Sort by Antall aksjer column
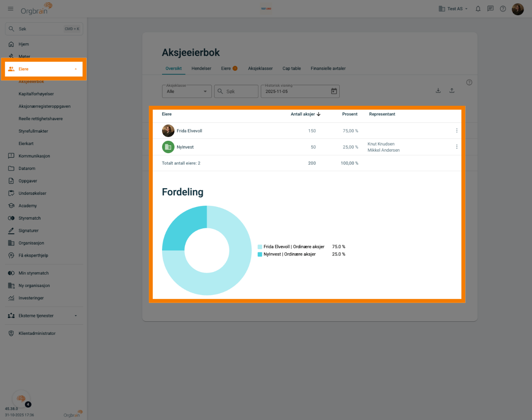The width and height of the screenshot is (532, 420). (x=305, y=114)
